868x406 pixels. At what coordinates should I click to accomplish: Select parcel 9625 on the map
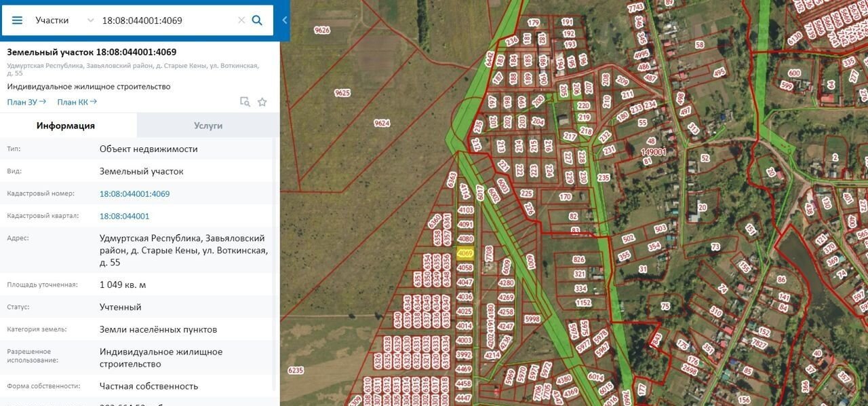click(342, 93)
